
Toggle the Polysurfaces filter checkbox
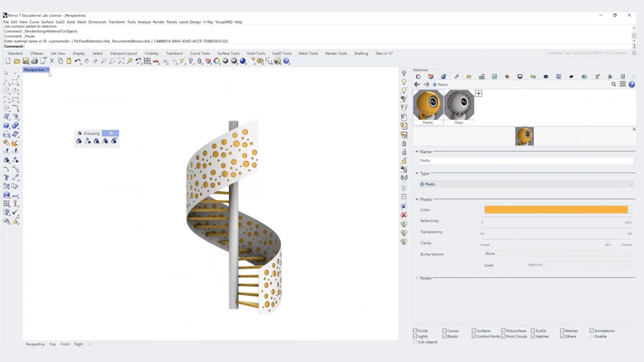[x=503, y=331]
